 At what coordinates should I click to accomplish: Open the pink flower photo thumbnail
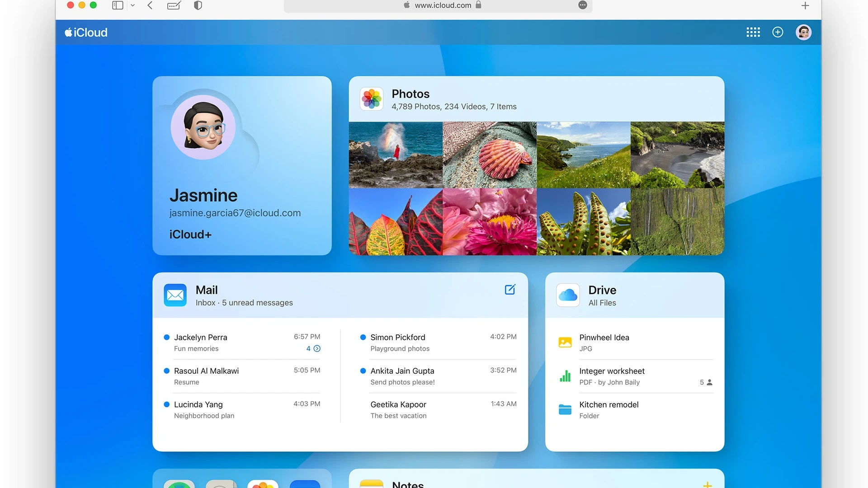coord(490,222)
